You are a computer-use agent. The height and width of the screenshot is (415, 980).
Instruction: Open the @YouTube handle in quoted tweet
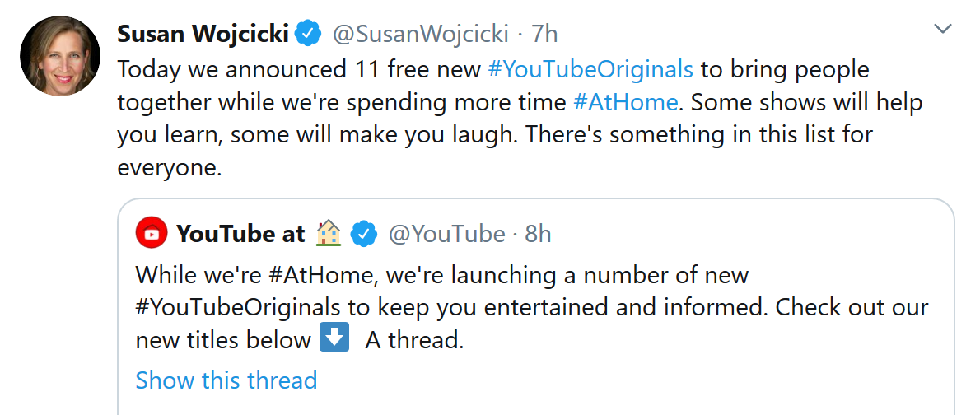446,234
